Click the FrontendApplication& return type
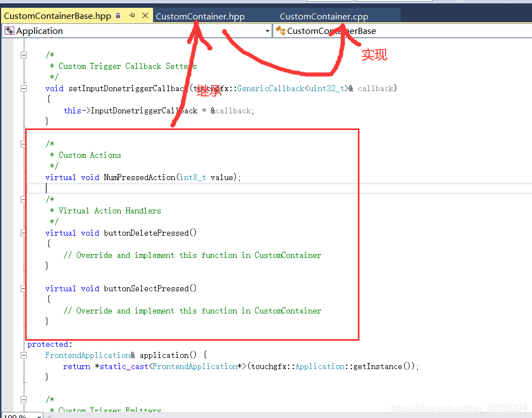The image size is (532, 418). 90,355
